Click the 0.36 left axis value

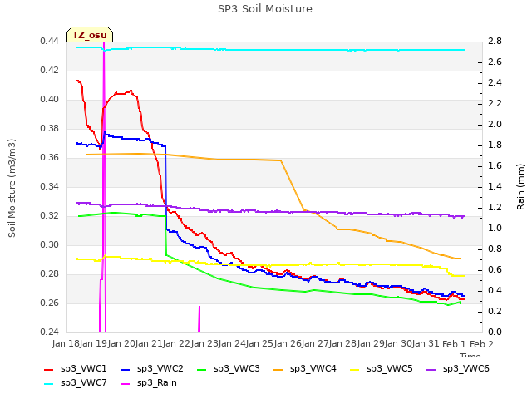point(50,158)
